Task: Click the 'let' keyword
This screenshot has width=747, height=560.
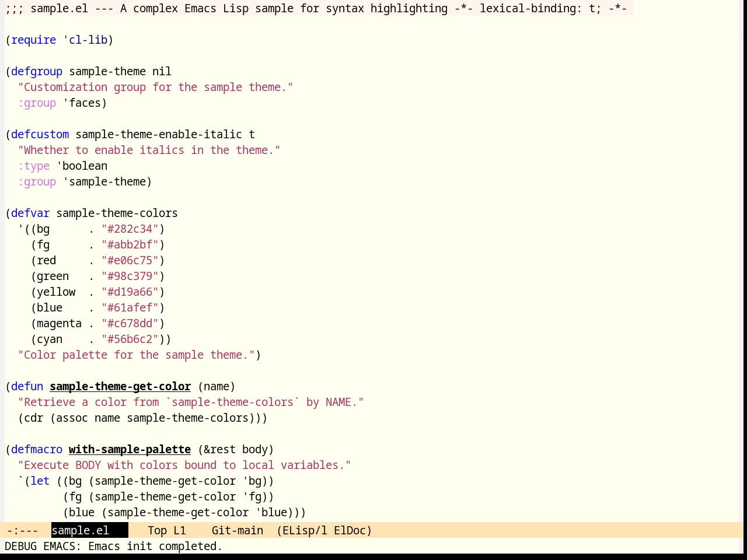Action: (40, 481)
